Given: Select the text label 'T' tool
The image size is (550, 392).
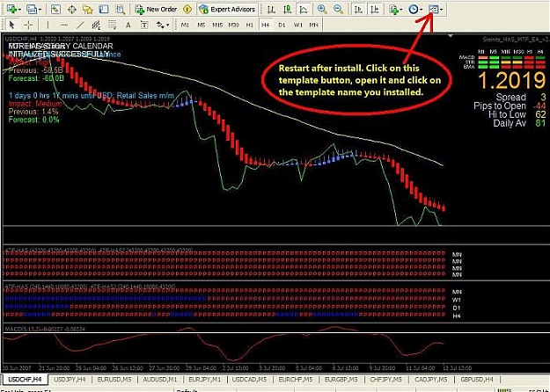Looking at the screenshot, I should pyautogui.click(x=144, y=25).
